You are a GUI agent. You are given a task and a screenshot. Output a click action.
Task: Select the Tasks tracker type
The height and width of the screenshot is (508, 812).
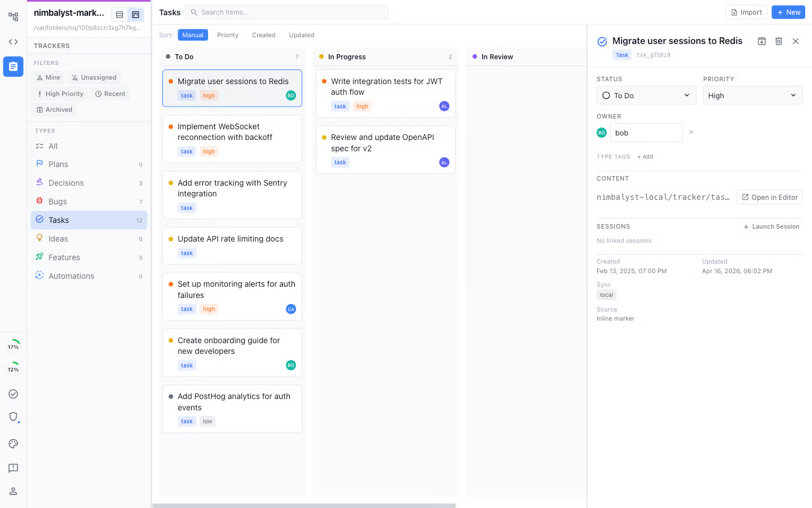(89, 220)
